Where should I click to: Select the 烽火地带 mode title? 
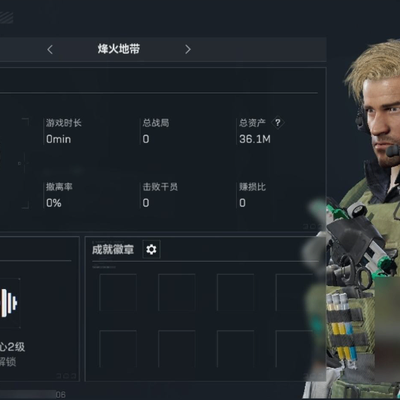[119, 49]
